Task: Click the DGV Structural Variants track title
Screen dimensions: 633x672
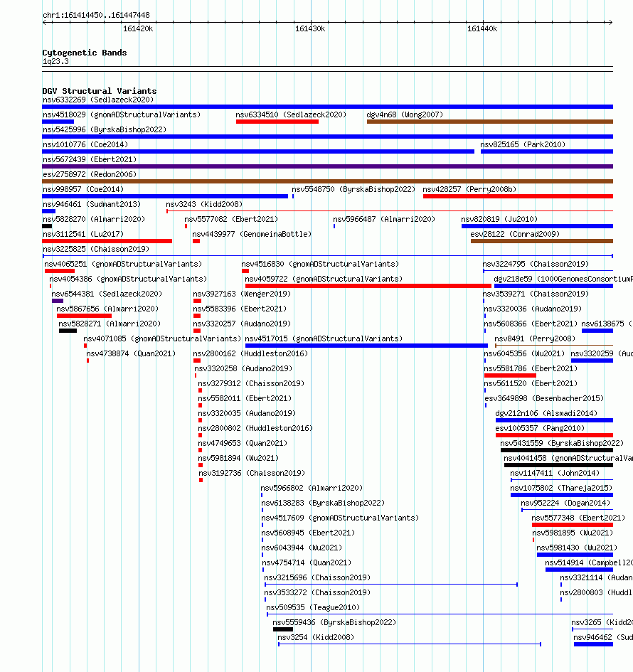Action: tap(100, 91)
